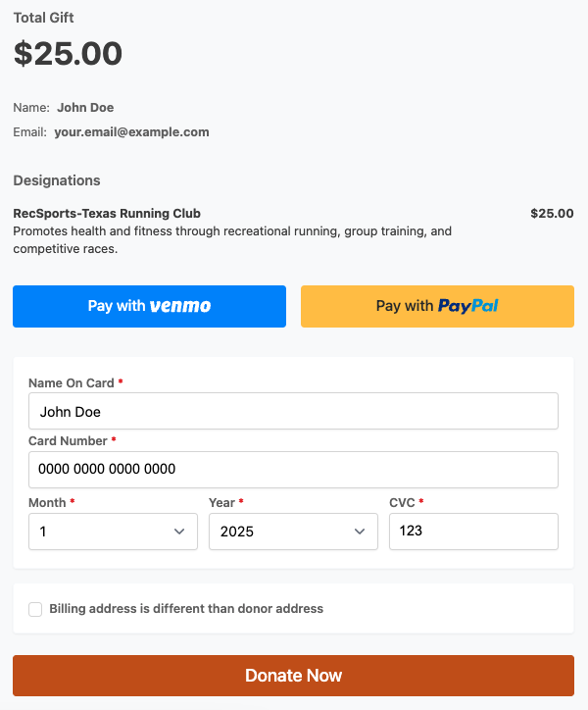Click the large Total Gift amount
The height and width of the screenshot is (710, 588).
tap(68, 54)
